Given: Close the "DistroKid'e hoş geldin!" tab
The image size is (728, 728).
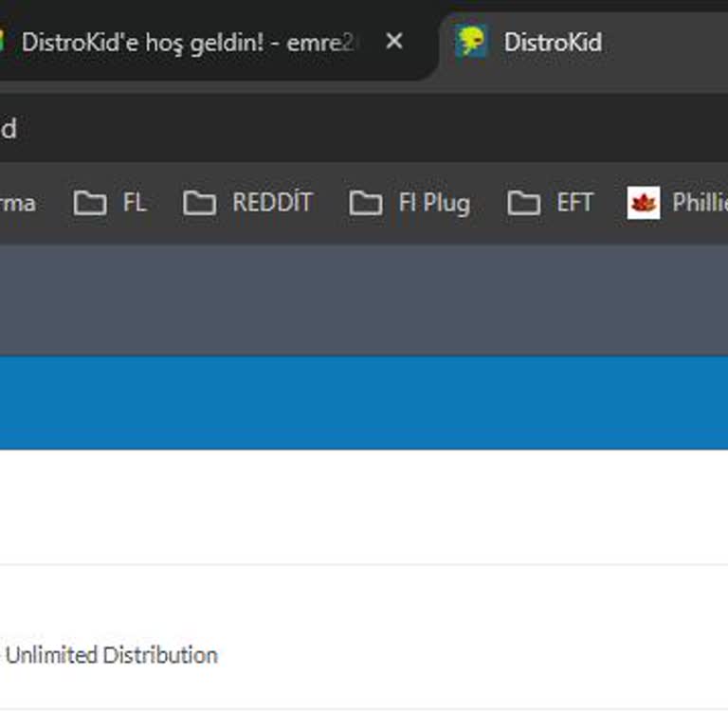Looking at the screenshot, I should pos(394,42).
